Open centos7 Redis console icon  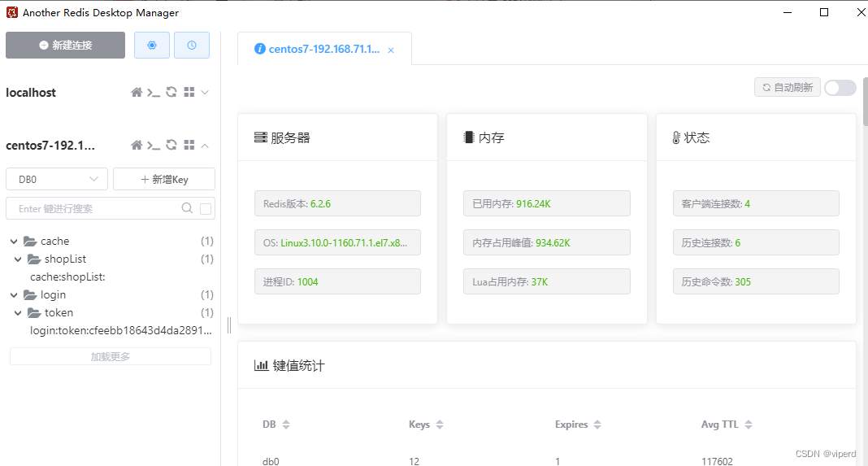coord(154,146)
